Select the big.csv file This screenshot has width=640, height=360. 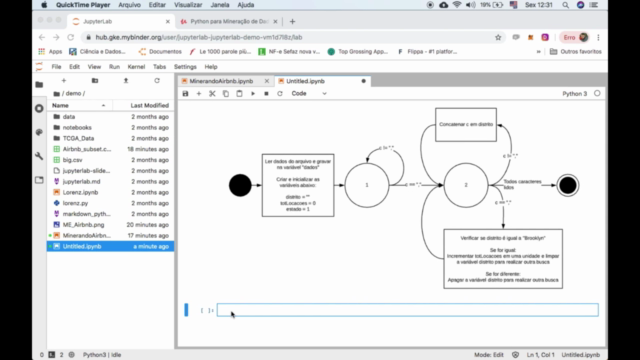110,160
